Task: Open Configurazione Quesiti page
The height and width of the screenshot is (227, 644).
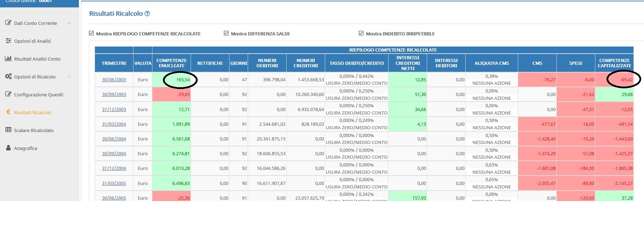Action: pyautogui.click(x=39, y=95)
